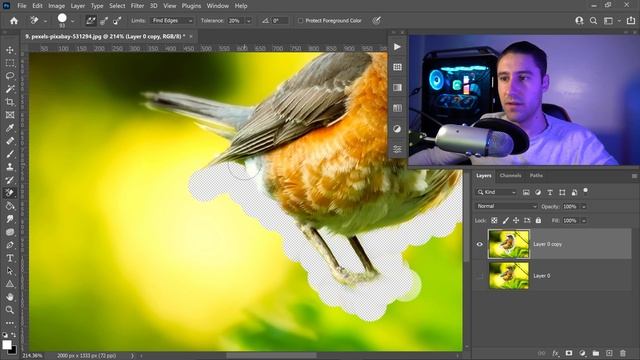
Task: Toggle Lock transparent pixels
Action: pos(494,220)
